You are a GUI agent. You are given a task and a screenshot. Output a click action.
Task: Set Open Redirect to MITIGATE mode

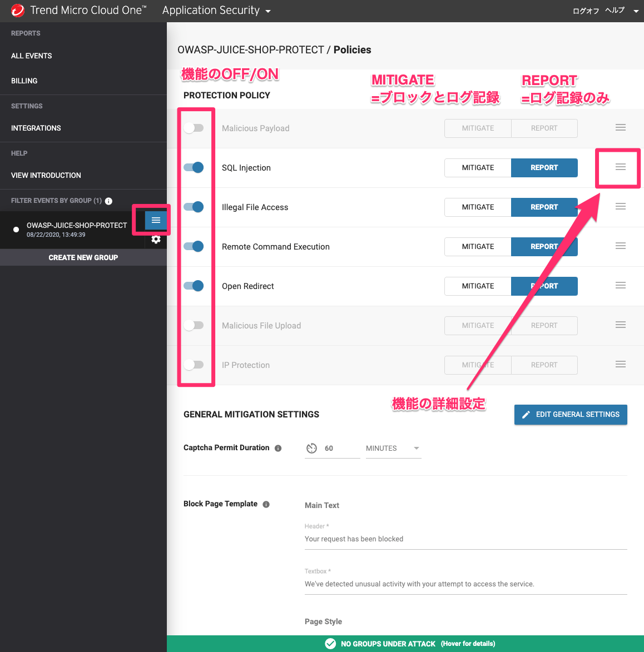click(477, 286)
